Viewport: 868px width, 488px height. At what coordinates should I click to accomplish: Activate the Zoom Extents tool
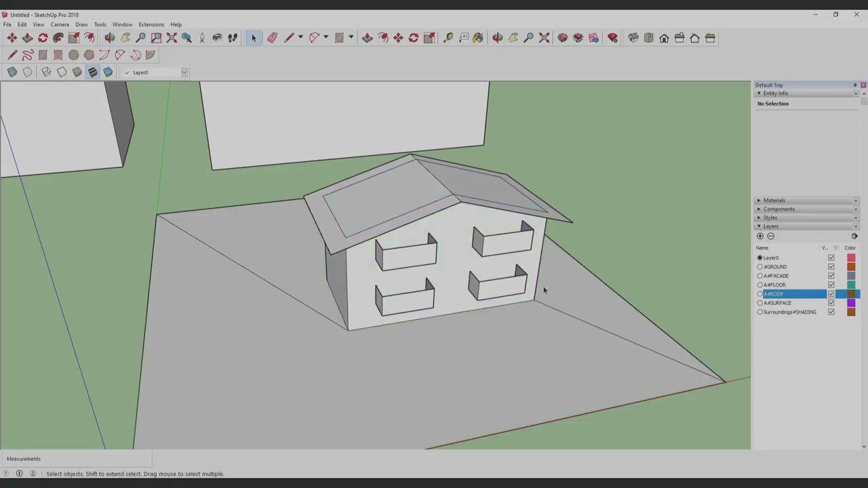pos(172,38)
